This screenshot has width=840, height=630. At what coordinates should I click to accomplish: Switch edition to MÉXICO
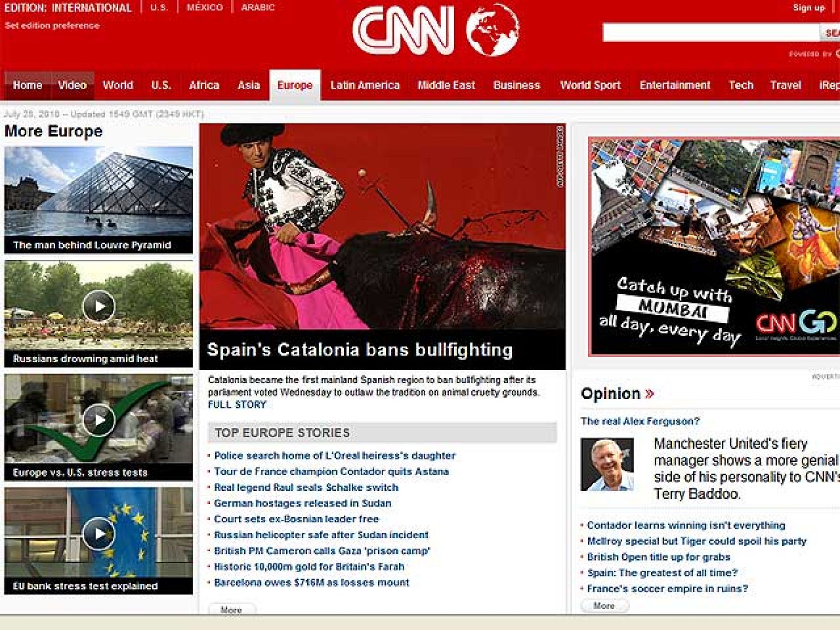(x=205, y=7)
